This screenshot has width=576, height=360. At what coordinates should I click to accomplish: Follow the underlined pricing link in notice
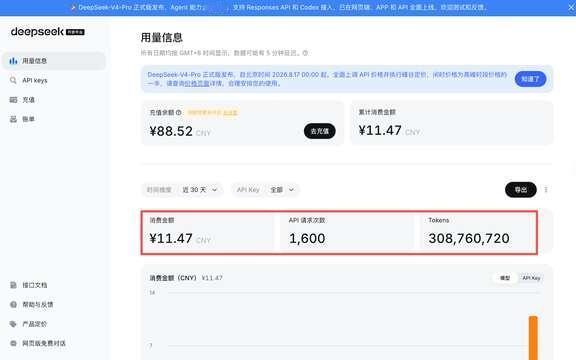pos(197,83)
